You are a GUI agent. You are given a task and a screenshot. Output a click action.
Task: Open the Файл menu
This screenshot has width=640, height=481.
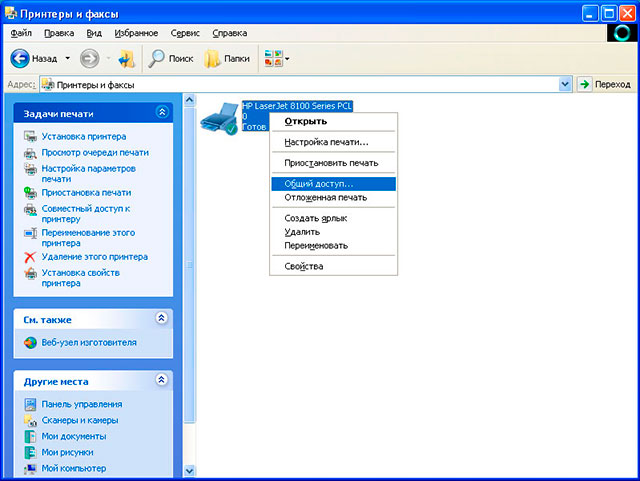21,33
